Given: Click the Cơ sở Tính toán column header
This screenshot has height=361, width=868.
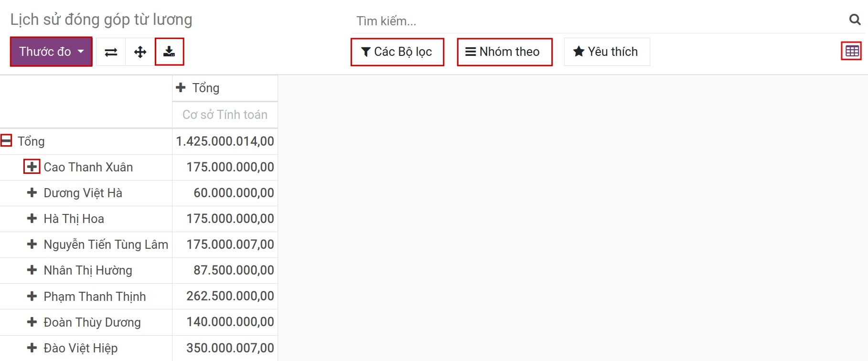Looking at the screenshot, I should pyautogui.click(x=225, y=115).
